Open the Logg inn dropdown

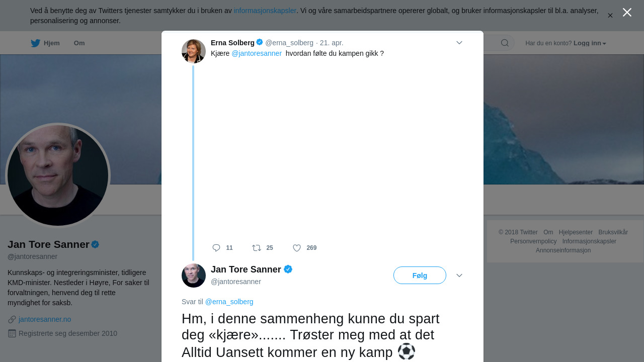(590, 43)
